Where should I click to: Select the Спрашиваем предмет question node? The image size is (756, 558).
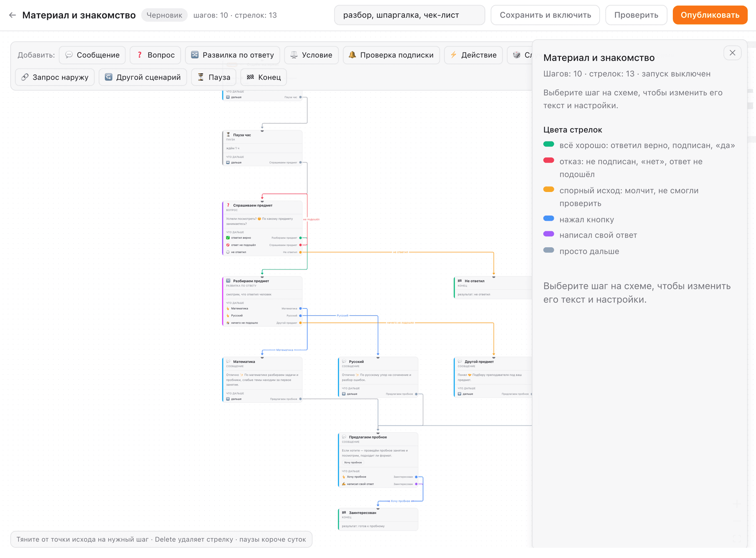(262, 228)
